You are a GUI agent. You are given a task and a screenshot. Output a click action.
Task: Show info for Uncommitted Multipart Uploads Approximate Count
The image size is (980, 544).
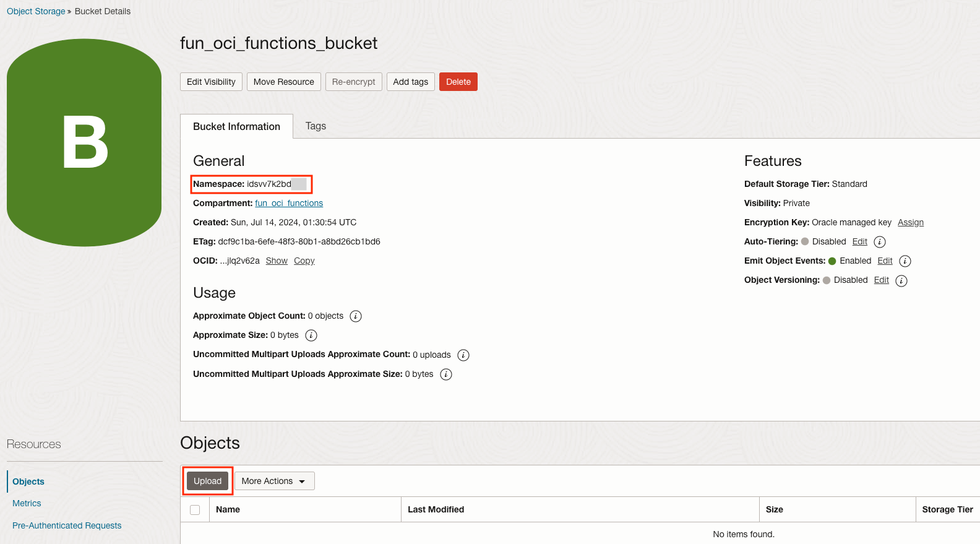click(x=463, y=355)
